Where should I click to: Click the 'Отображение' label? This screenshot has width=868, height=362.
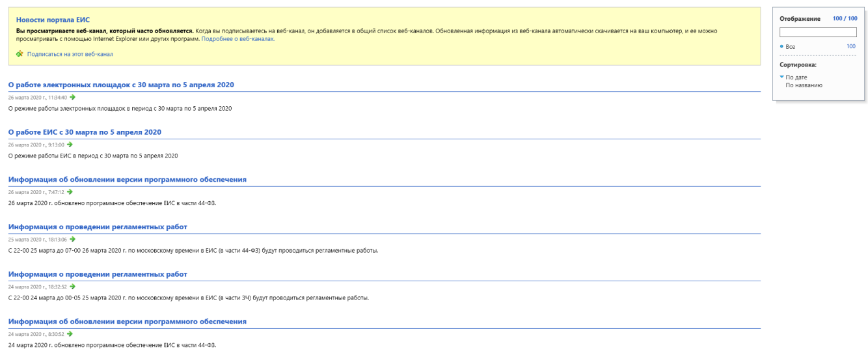click(800, 19)
